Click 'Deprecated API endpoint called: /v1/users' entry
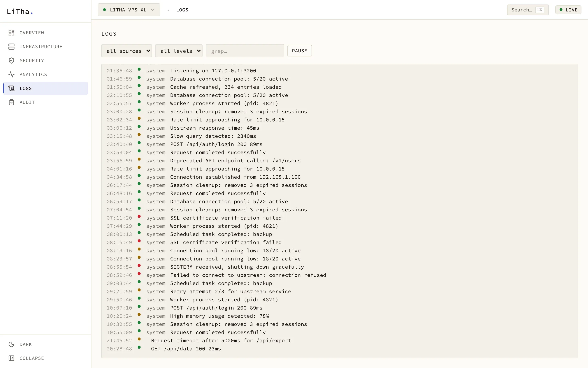Image resolution: width=588 pixels, height=368 pixels. [235, 161]
